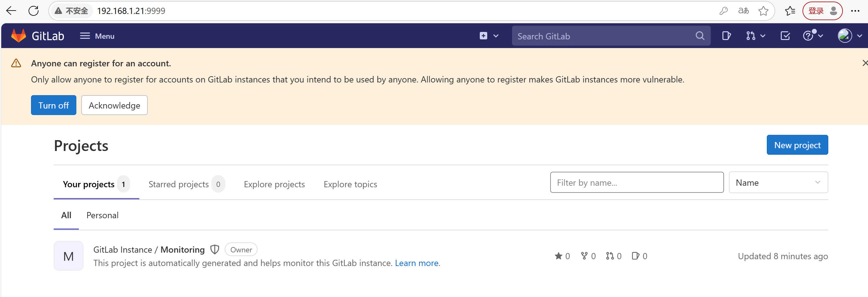
Task: Click the Projects page heading
Action: 81,146
